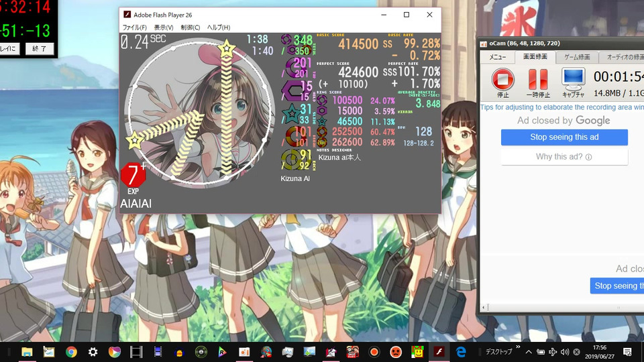Click the notes designer text Kizuna ai本人
Viewport: 644px width, 362px height.
pyautogui.click(x=339, y=158)
